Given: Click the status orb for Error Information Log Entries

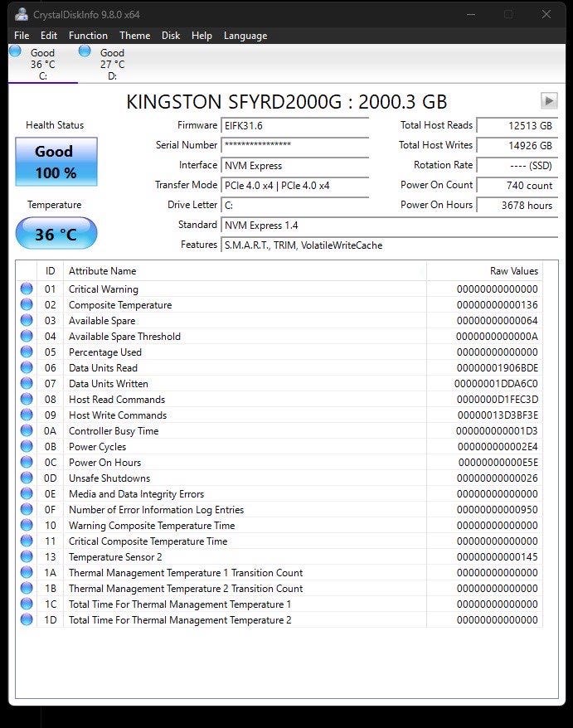Looking at the screenshot, I should coord(27,510).
